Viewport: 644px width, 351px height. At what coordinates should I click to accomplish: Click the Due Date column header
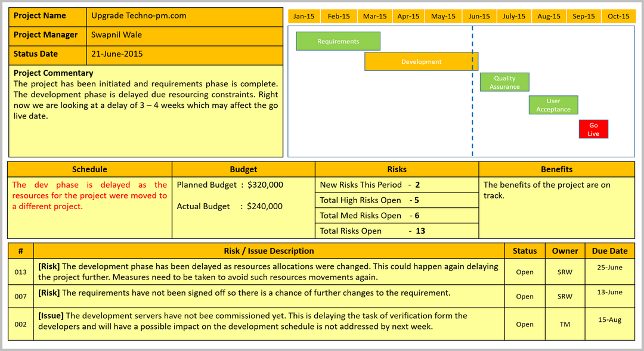point(609,251)
